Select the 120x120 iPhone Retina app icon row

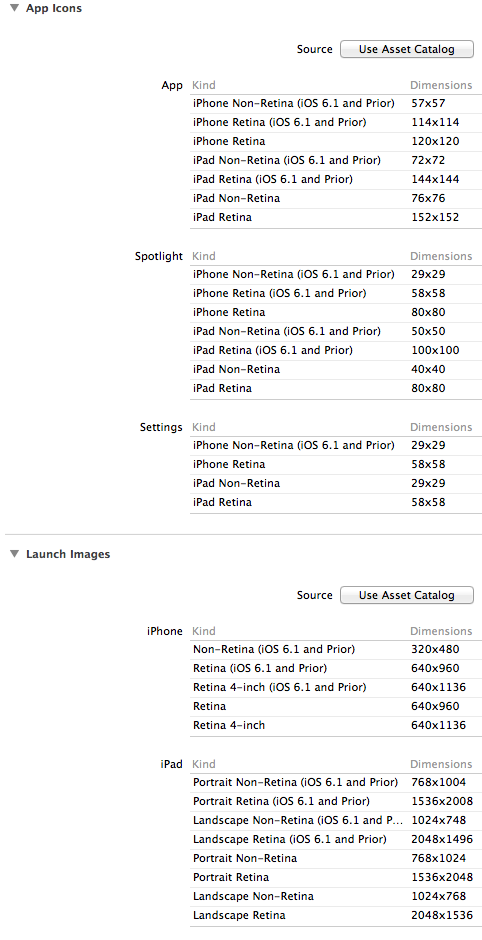point(336,141)
